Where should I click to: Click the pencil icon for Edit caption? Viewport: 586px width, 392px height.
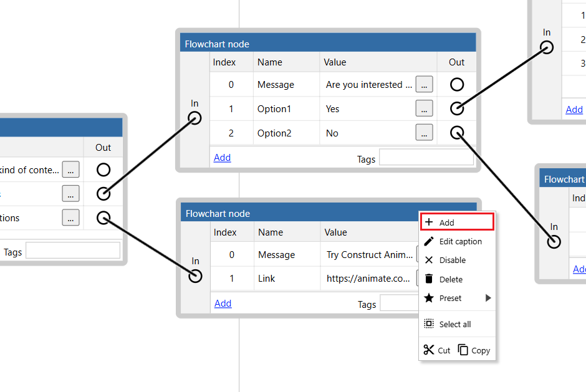pos(430,241)
